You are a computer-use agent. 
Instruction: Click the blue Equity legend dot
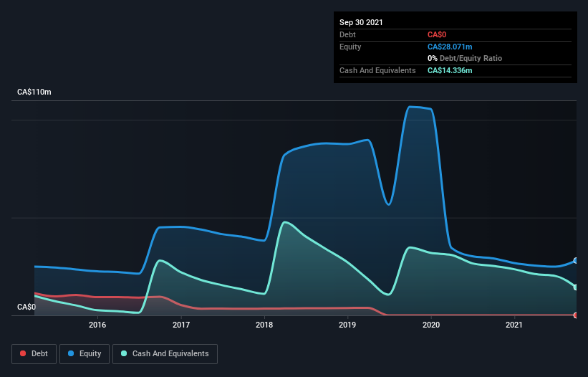[71, 353]
